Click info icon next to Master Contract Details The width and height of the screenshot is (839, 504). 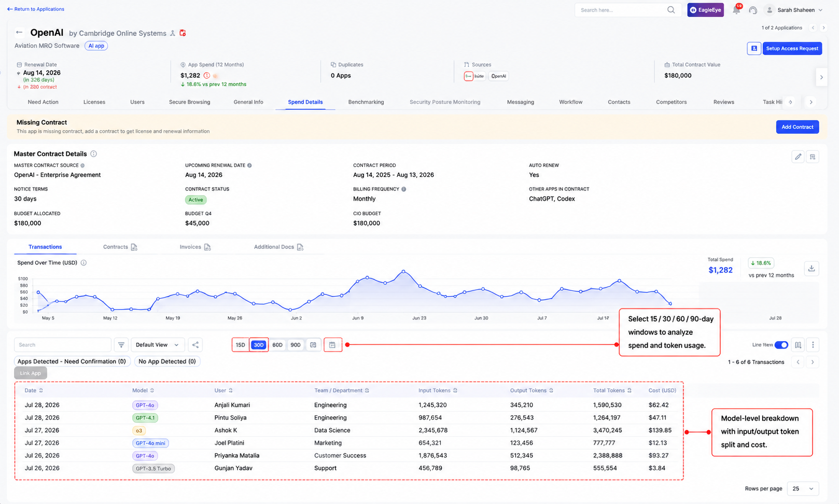point(94,154)
